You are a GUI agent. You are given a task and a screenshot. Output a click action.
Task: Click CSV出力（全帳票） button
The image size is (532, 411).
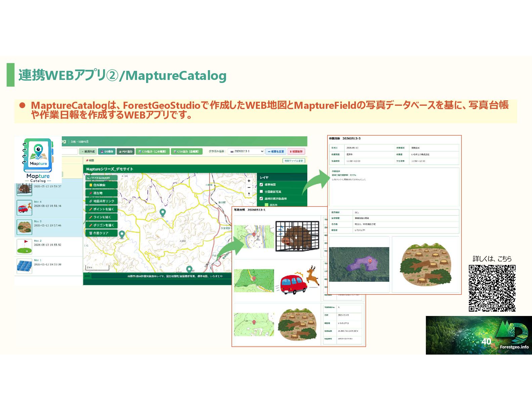click(x=187, y=151)
